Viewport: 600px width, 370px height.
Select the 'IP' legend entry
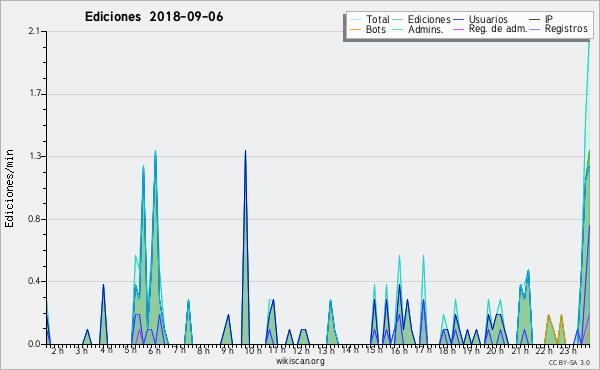point(549,19)
